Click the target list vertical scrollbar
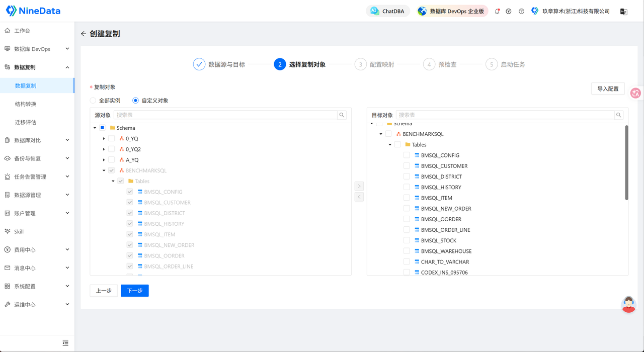 (x=626, y=162)
